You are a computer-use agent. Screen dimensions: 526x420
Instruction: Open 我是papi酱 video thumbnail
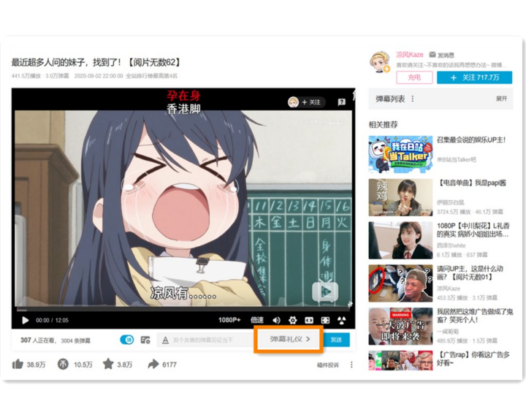pyautogui.click(x=400, y=197)
